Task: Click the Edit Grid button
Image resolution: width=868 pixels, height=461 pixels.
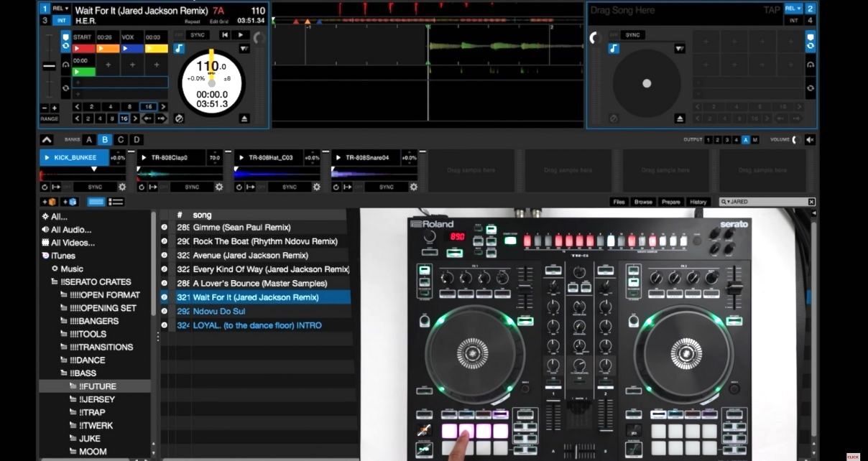Action: tap(219, 22)
